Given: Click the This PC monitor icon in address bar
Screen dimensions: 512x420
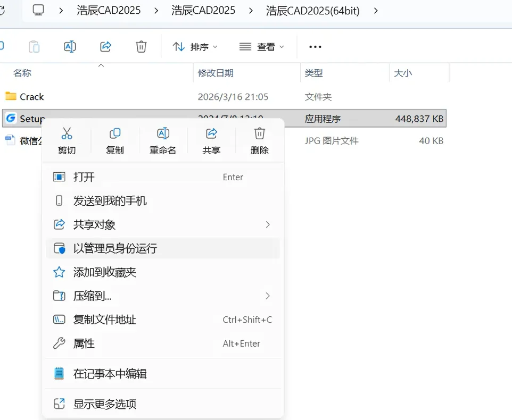Looking at the screenshot, I should (x=38, y=10).
